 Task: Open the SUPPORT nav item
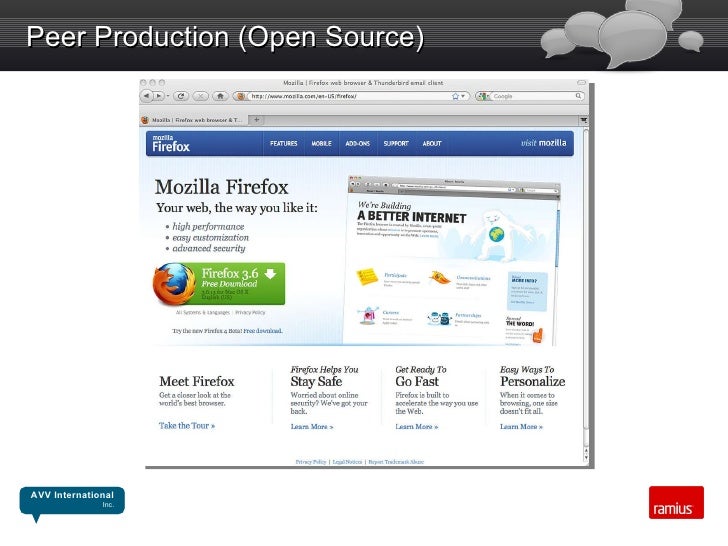(396, 143)
